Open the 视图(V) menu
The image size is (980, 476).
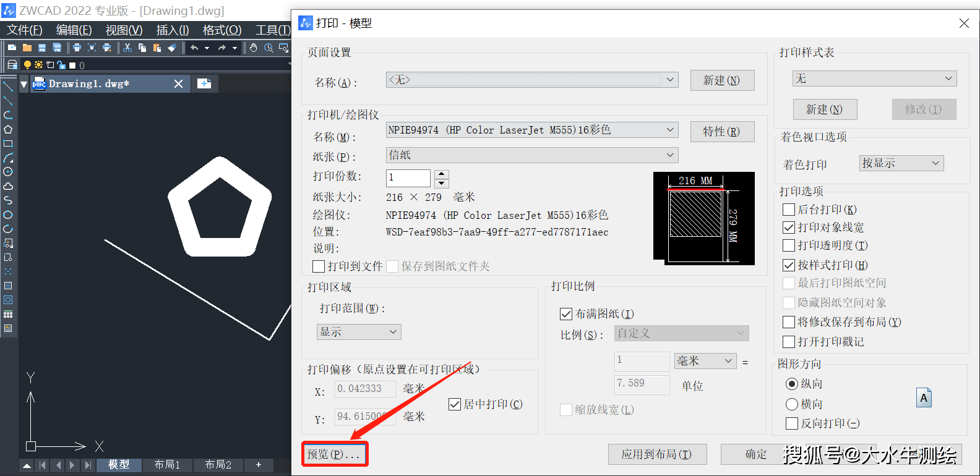click(x=124, y=30)
